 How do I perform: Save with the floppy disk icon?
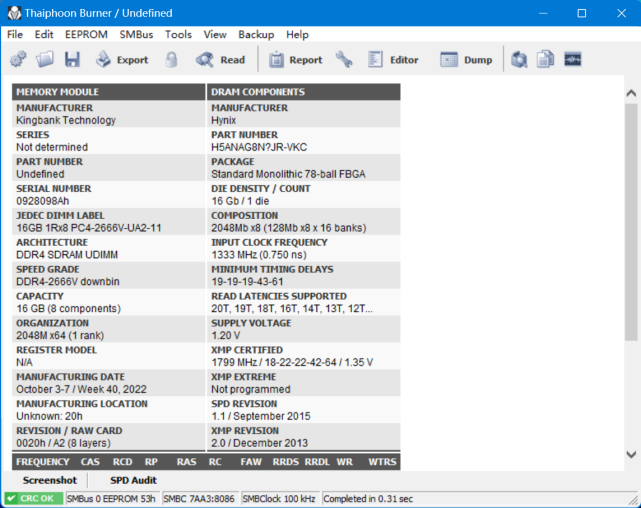point(72,60)
